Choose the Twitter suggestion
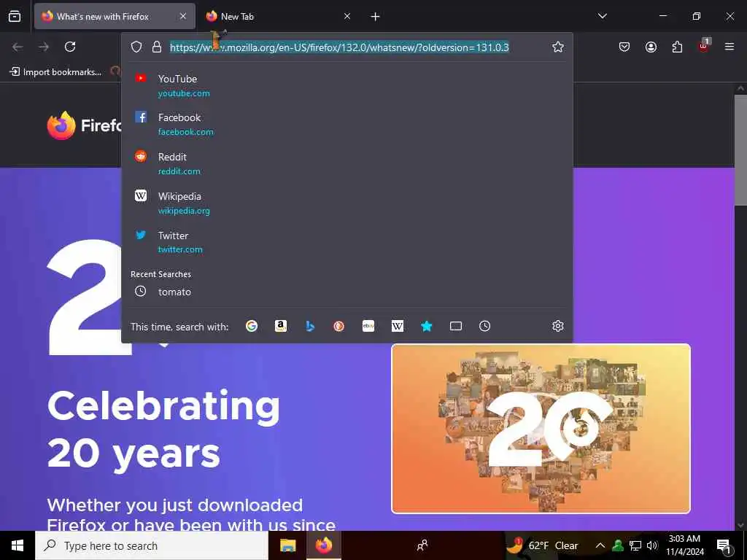The width and height of the screenshot is (747, 560). point(347,242)
